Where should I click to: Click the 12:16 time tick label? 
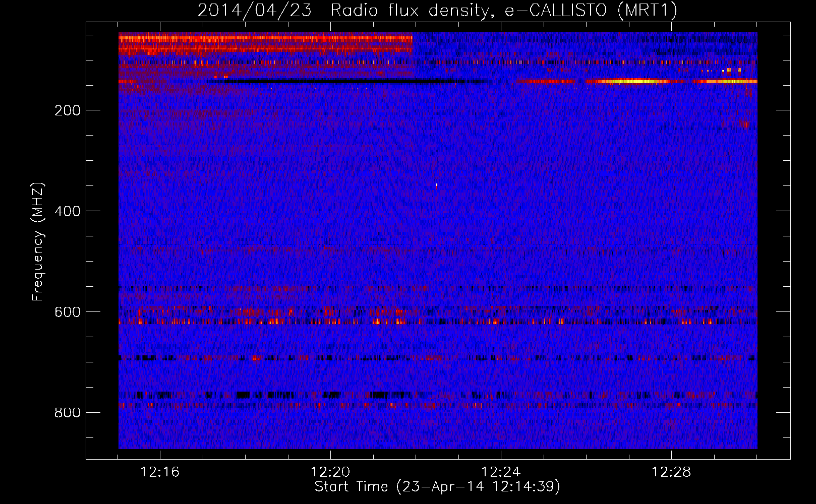click(x=160, y=472)
